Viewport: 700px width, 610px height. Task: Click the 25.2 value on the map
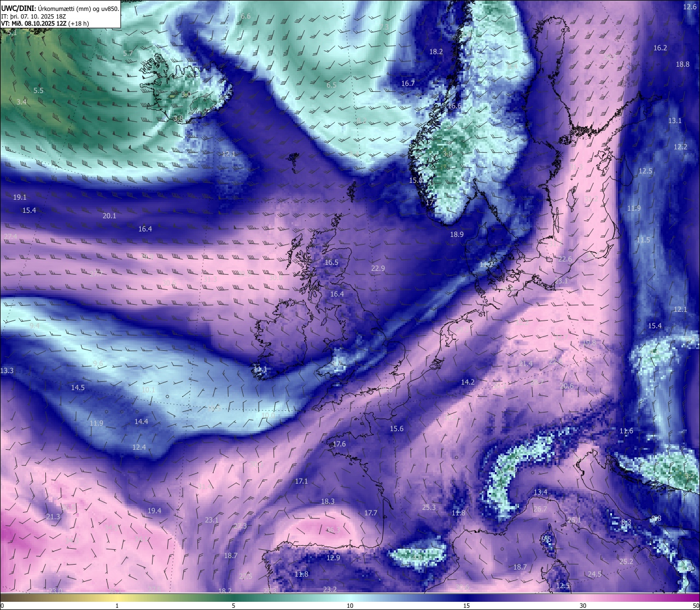626,562
